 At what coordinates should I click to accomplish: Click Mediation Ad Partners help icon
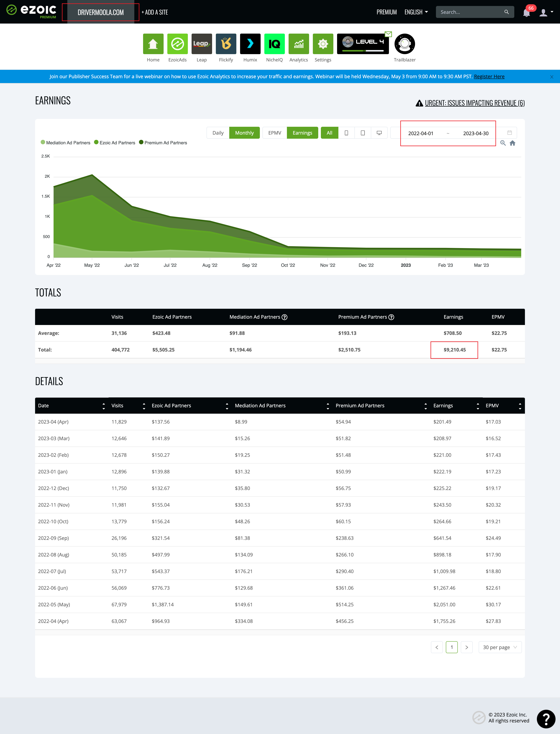point(284,317)
